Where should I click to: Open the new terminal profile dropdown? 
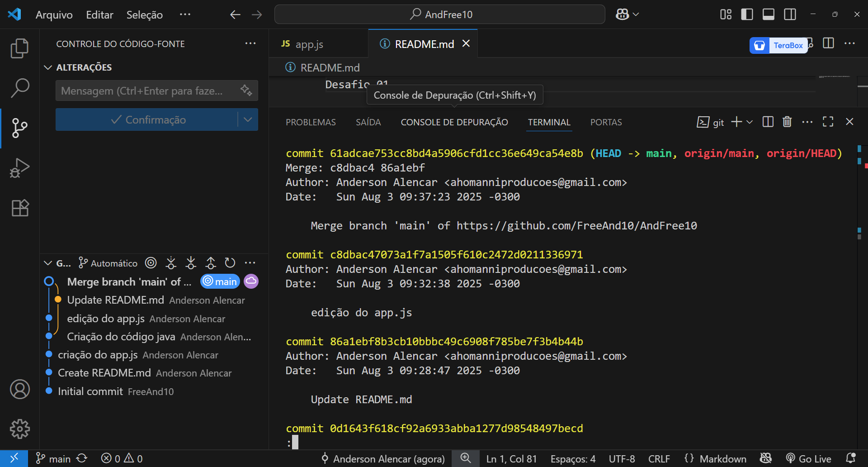[x=750, y=122]
